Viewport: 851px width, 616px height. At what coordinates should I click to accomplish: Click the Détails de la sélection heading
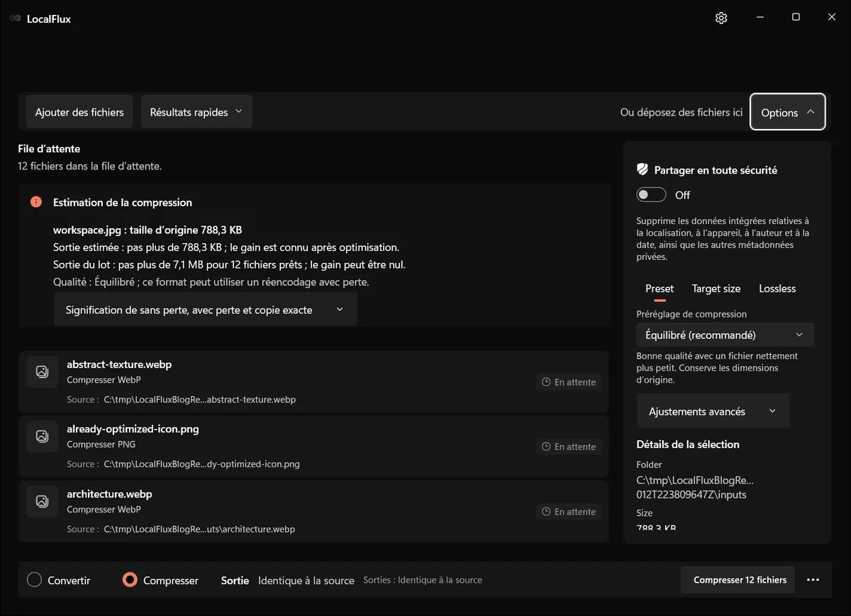pos(688,444)
